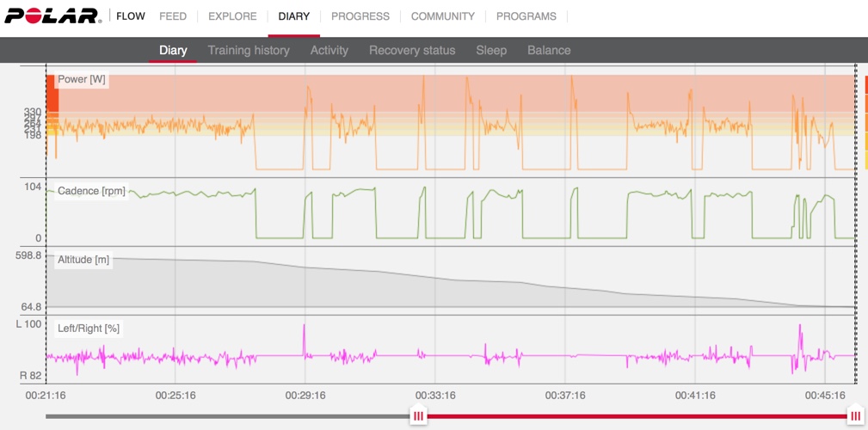Click the Altitude [m] chart label
868x430 pixels.
click(x=83, y=260)
